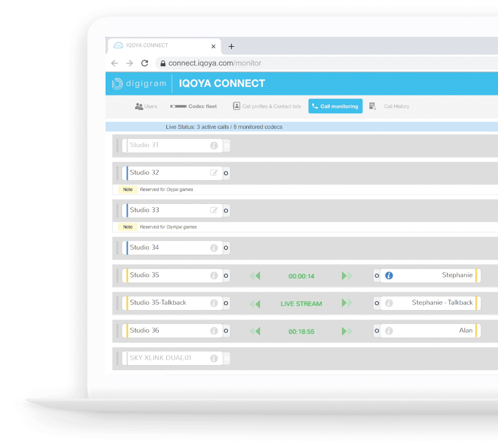Image resolution: width=498 pixels, height=448 pixels.
Task: Open info icon for Studio 36
Action: 214,331
